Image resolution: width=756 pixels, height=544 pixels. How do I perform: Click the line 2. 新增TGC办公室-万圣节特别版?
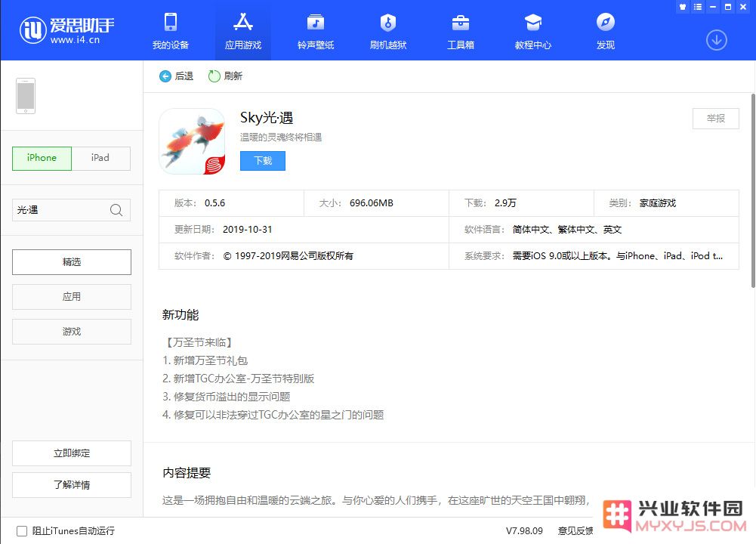pos(238,379)
